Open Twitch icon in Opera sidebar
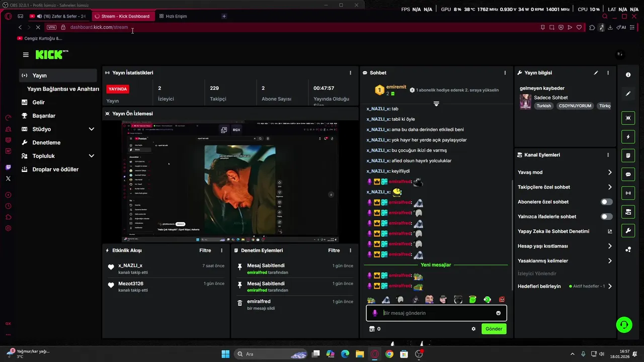The image size is (644, 362). coord(8,167)
